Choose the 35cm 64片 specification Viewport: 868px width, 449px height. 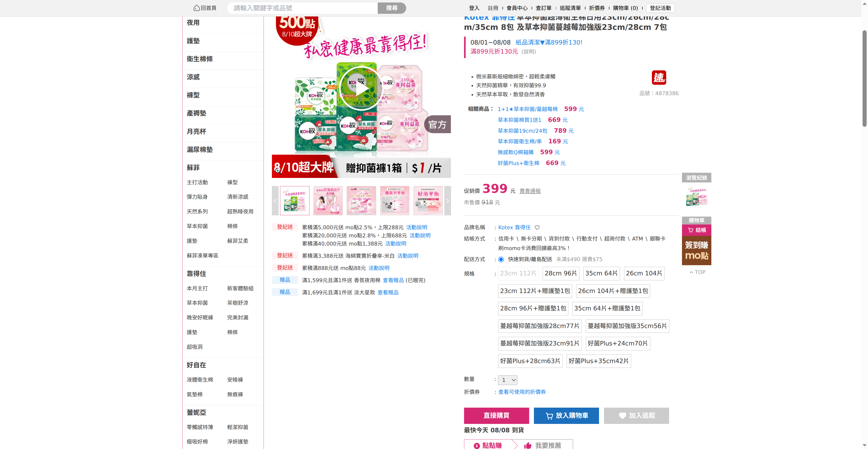point(601,273)
